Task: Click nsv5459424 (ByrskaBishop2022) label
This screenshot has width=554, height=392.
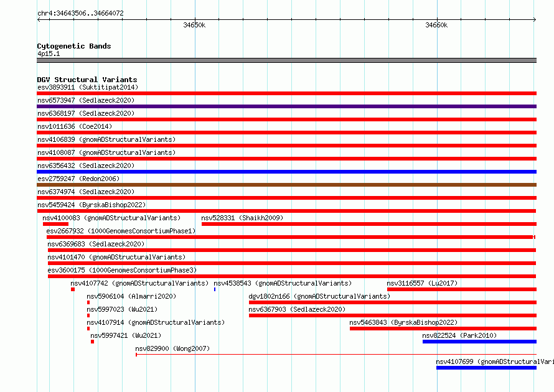Action: pyautogui.click(x=92, y=205)
